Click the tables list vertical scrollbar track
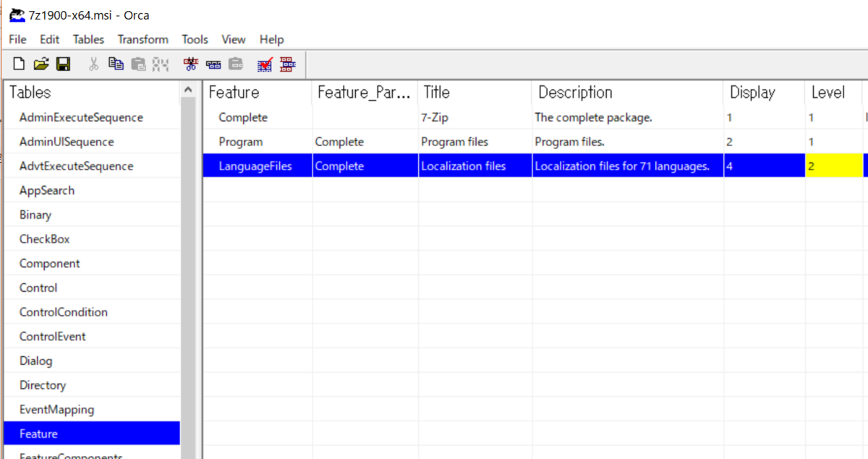 click(x=189, y=279)
